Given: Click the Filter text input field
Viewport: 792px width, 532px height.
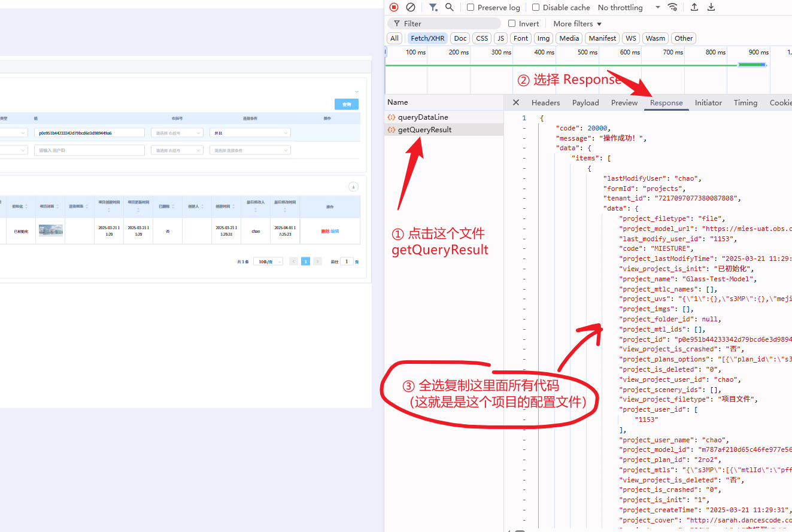Looking at the screenshot, I should tap(444, 23).
